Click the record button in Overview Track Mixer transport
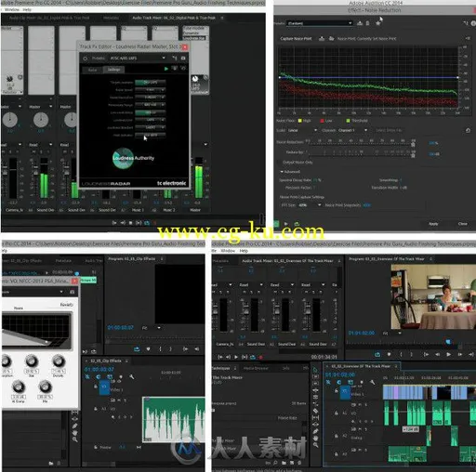Screen dimensions: 476x472 click(x=261, y=357)
